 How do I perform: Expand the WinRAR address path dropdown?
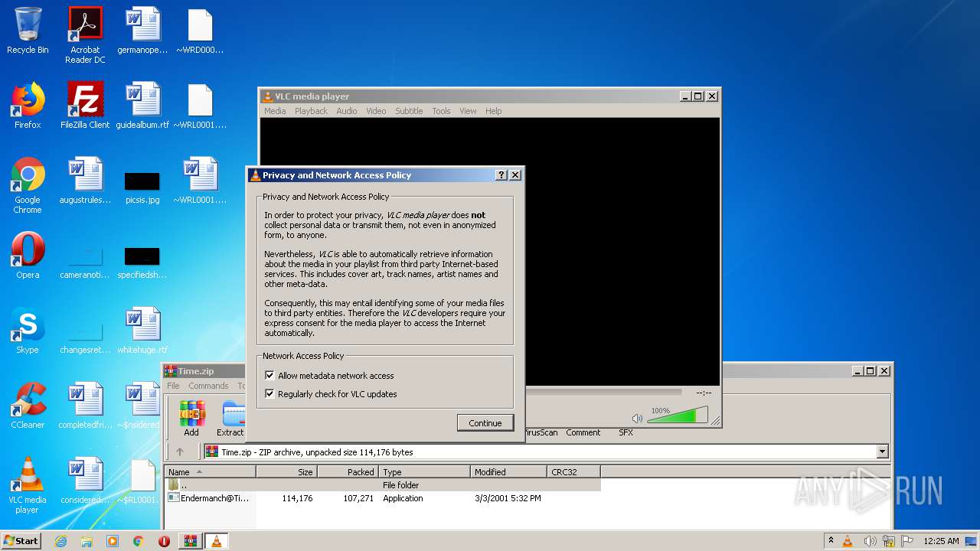click(882, 452)
